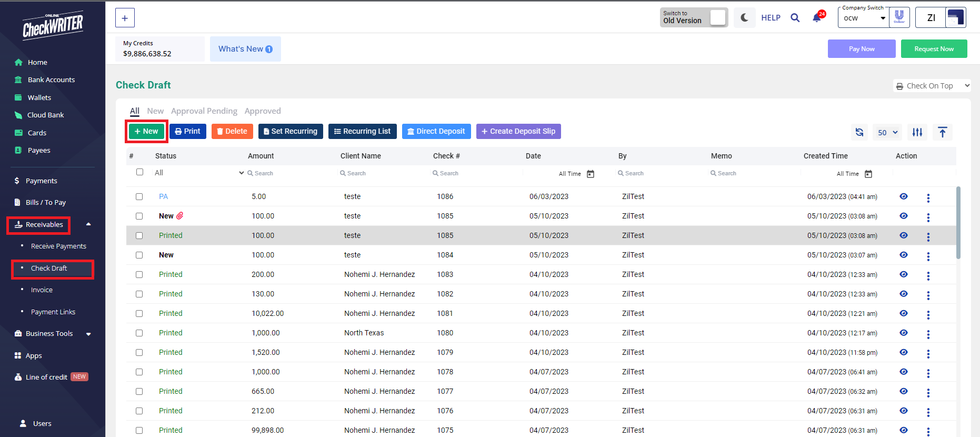Image resolution: width=980 pixels, height=437 pixels.
Task: Select checkbox for North Texas row
Action: click(139, 333)
